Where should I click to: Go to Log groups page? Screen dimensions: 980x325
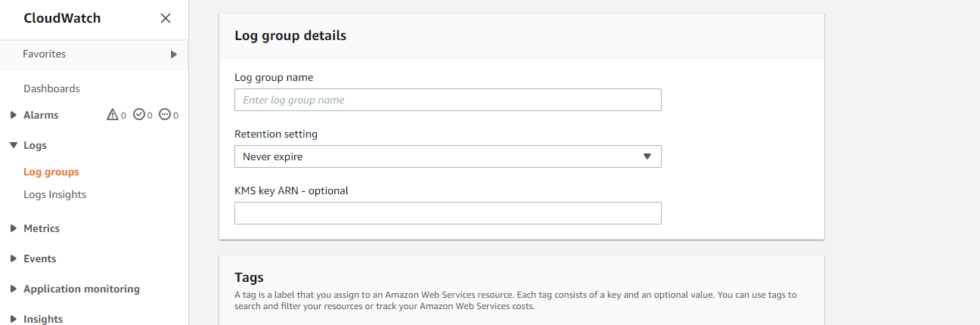51,172
